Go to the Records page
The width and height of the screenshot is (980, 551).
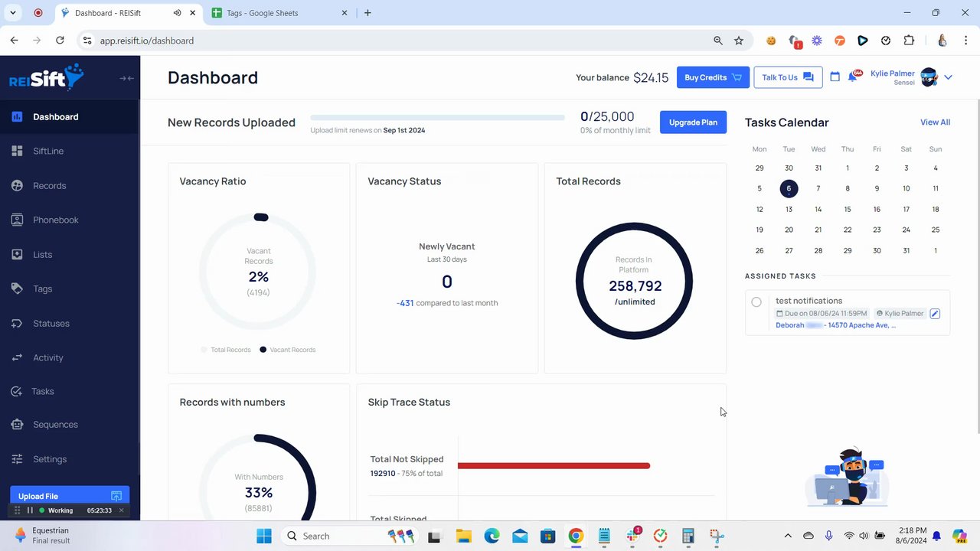point(49,185)
